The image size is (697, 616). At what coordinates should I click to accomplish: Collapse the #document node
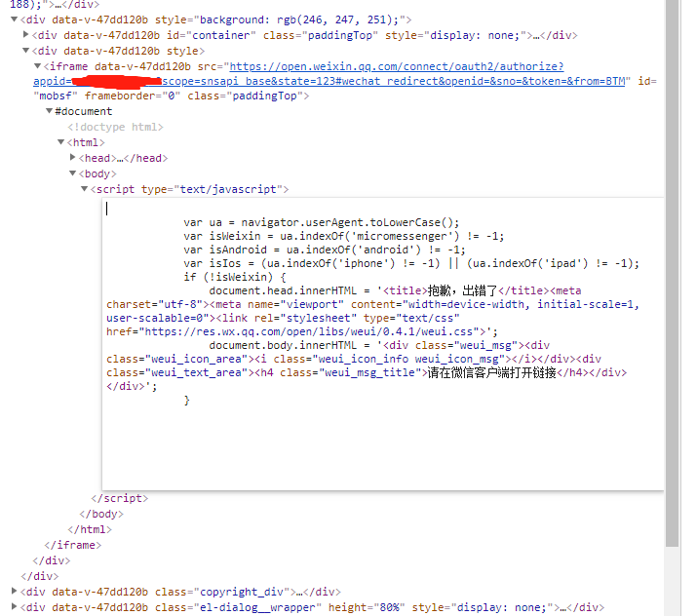coord(50,111)
